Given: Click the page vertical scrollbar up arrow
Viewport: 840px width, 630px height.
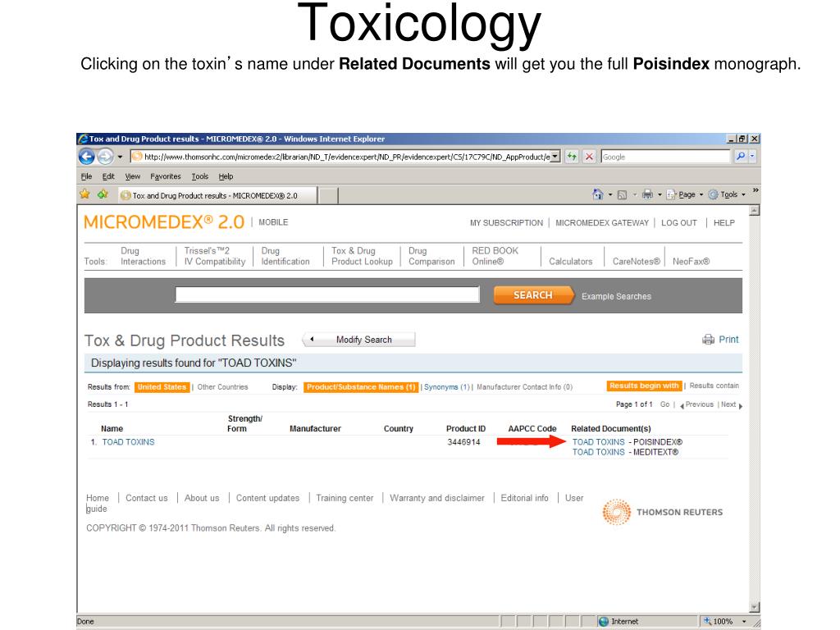Looking at the screenshot, I should pos(755,211).
